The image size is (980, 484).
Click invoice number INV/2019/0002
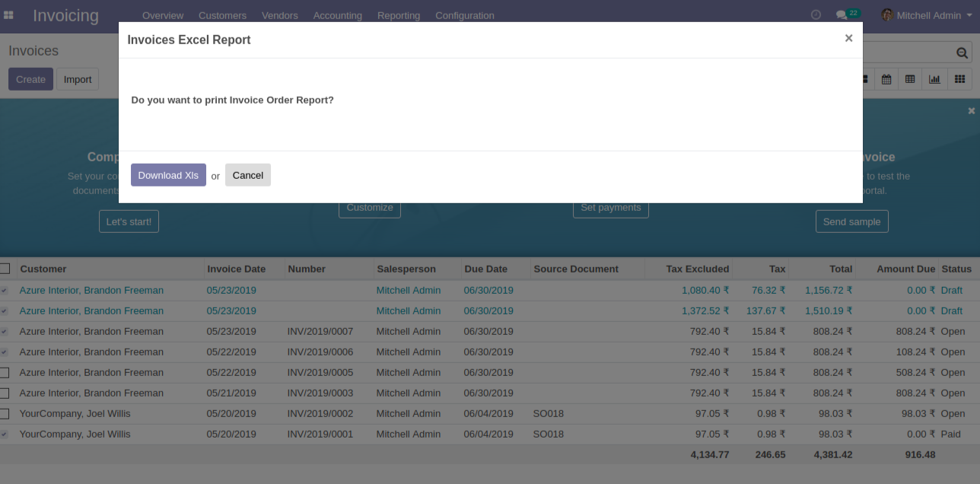320,414
